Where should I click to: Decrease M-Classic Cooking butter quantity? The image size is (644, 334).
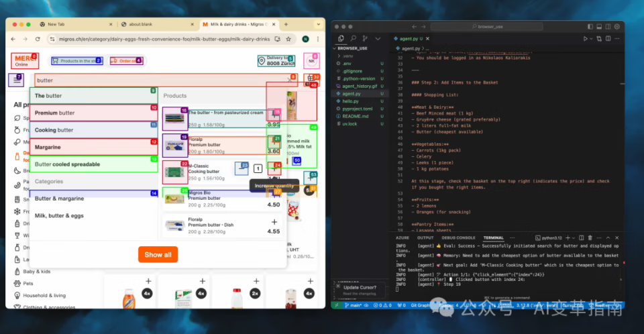pyautogui.click(x=241, y=168)
